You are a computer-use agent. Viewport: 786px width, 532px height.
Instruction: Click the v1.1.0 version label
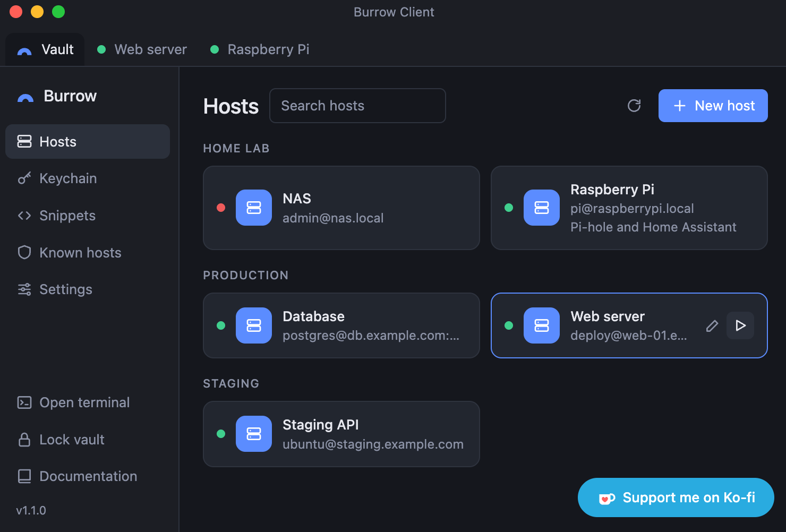tap(31, 510)
